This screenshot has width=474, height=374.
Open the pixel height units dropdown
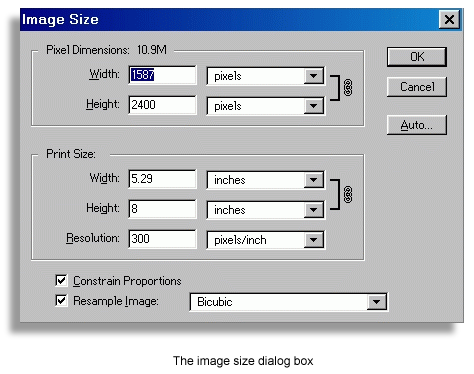coord(265,106)
